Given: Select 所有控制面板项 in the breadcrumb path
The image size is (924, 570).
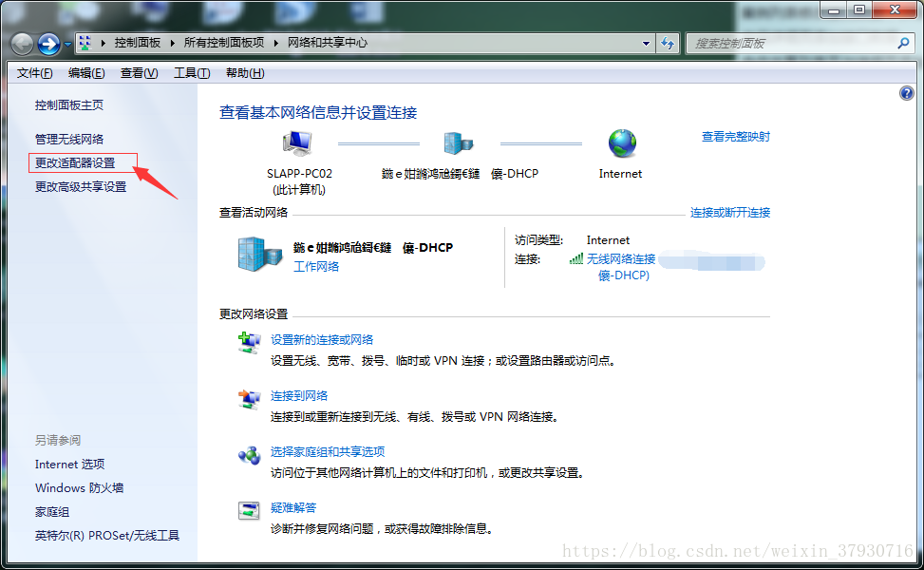Looking at the screenshot, I should tap(223, 43).
